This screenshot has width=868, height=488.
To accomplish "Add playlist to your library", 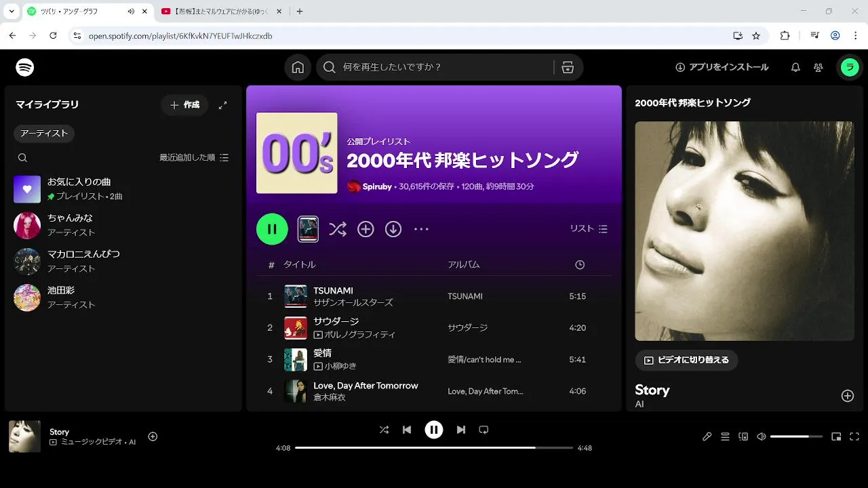I will tap(366, 229).
